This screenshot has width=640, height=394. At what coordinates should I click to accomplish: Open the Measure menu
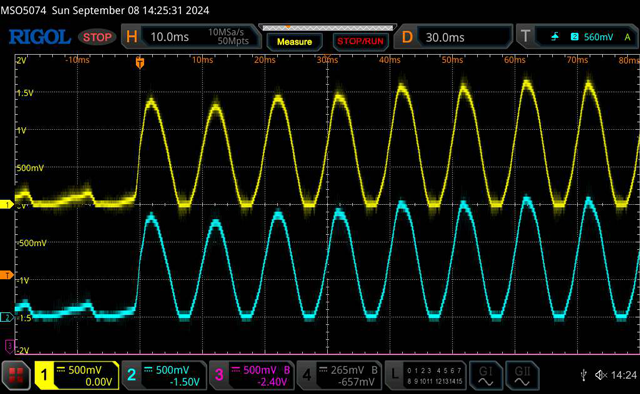(x=294, y=42)
